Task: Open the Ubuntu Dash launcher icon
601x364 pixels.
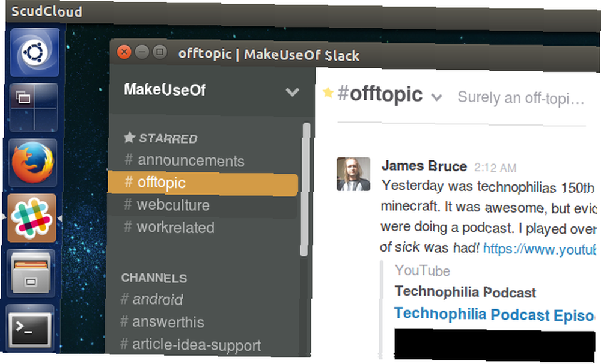Action: coord(34,52)
